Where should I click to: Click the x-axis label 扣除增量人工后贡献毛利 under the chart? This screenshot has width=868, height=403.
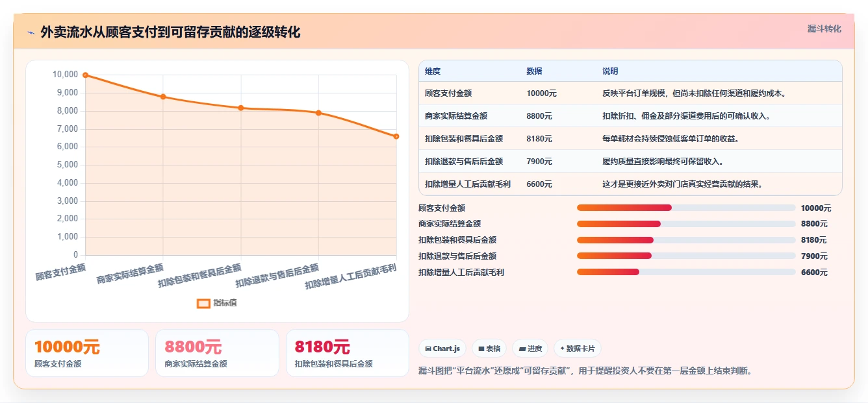click(x=351, y=276)
